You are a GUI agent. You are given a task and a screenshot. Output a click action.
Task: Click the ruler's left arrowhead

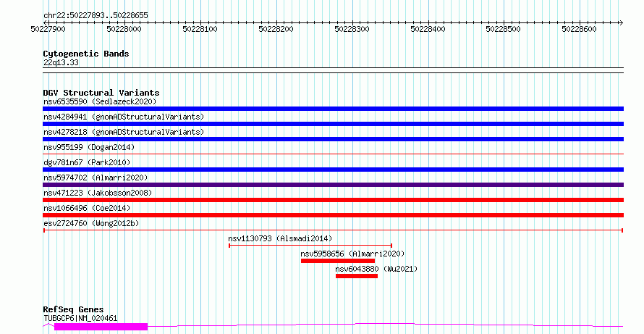45,22
